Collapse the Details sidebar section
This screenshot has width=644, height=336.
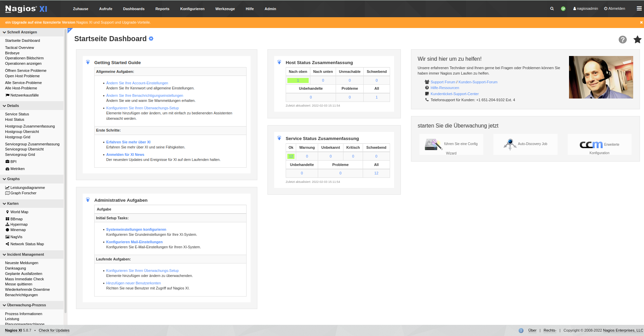click(x=4, y=106)
